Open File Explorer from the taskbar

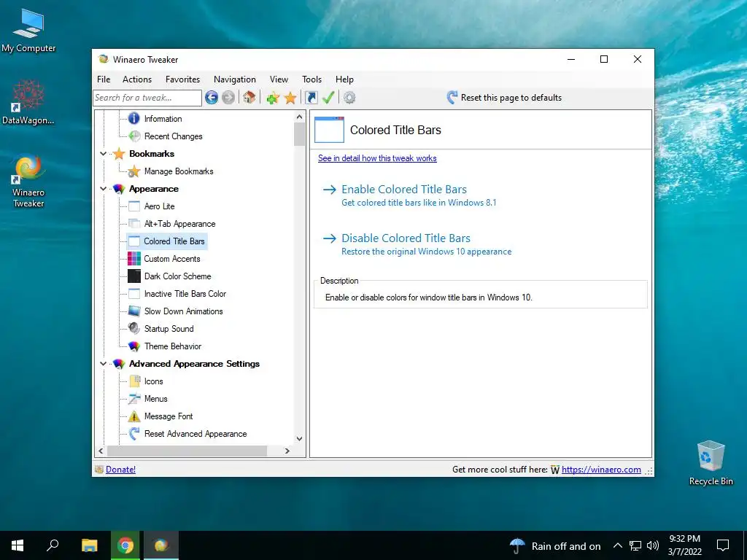[x=89, y=545]
